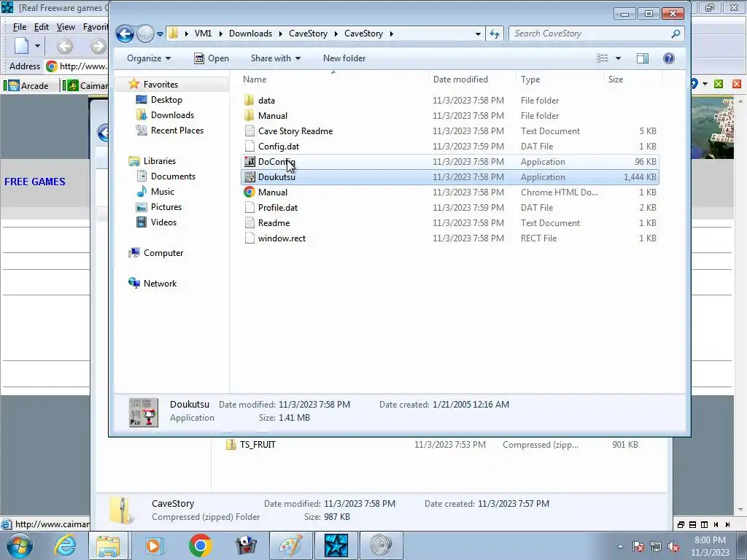Select Network in the navigation pane
This screenshot has height=560, width=747.
(160, 284)
